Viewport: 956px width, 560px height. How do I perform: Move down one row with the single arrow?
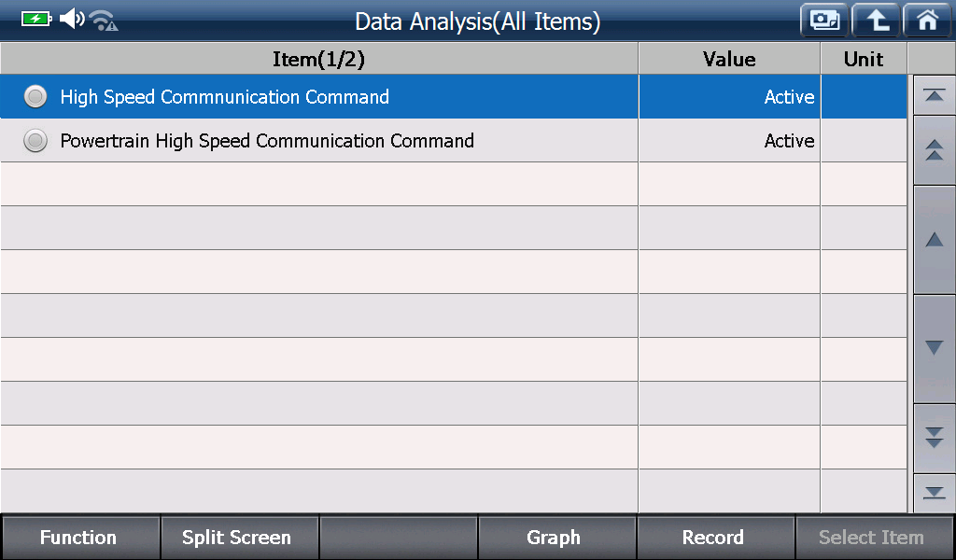[x=934, y=348]
